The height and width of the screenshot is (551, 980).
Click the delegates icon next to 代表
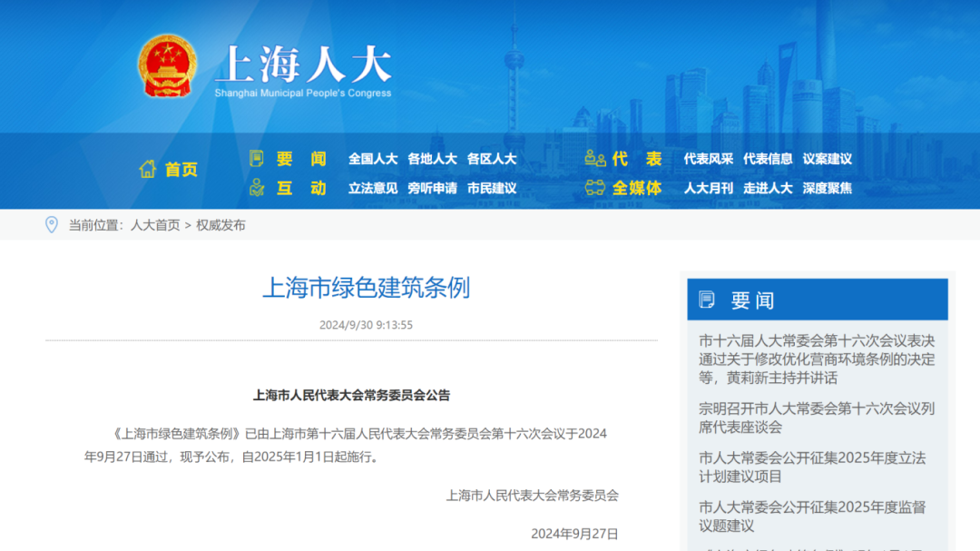(x=594, y=158)
